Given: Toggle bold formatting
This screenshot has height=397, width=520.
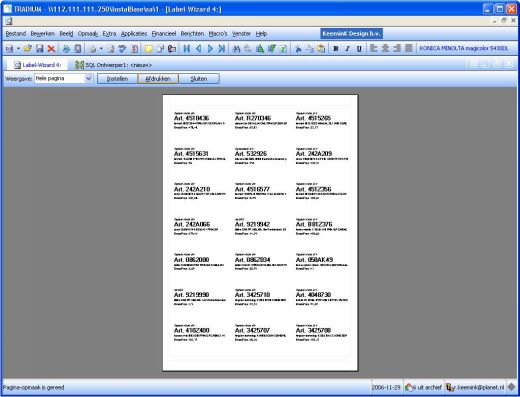Looking at the screenshot, I should [336, 49].
